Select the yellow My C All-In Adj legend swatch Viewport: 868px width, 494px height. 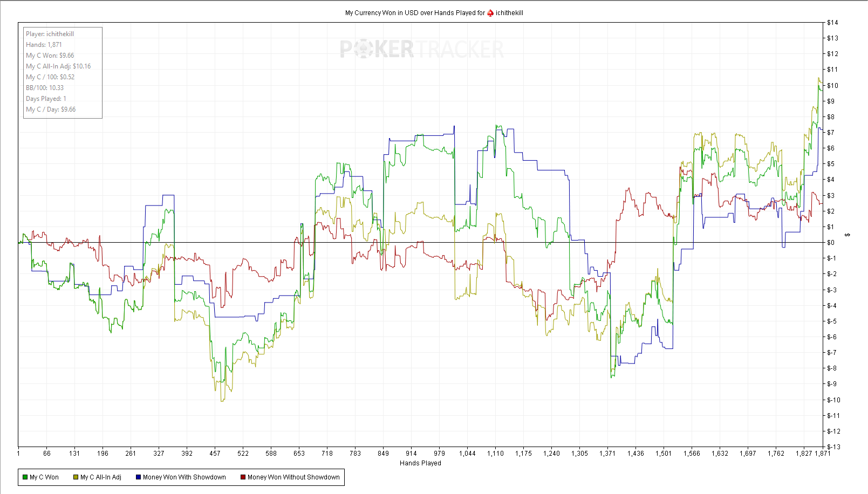(x=76, y=477)
